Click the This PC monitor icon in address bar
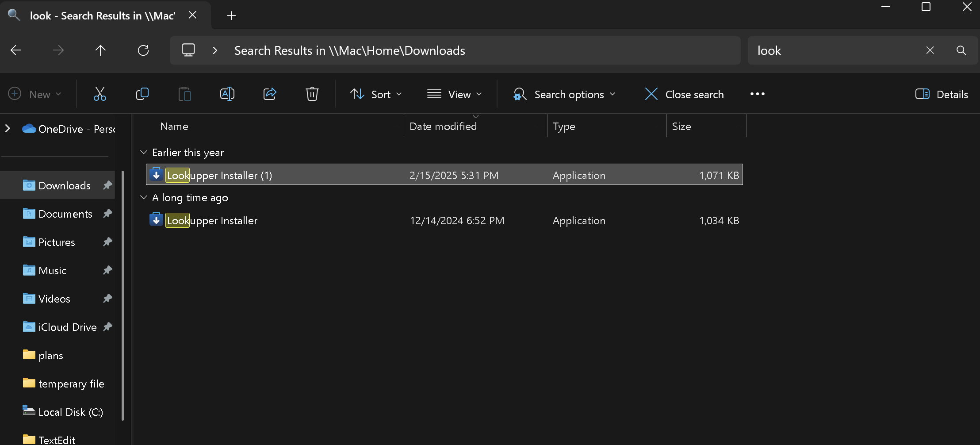This screenshot has width=980, height=445. point(188,50)
